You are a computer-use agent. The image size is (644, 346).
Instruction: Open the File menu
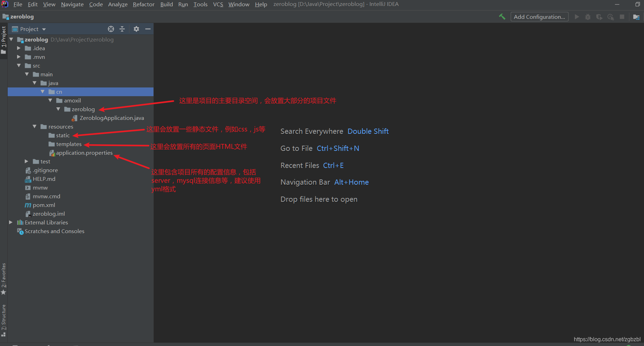18,4
